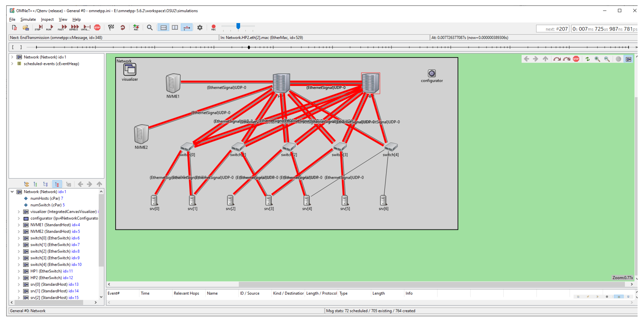Click the STEP simulation button

pyautogui.click(x=39, y=27)
